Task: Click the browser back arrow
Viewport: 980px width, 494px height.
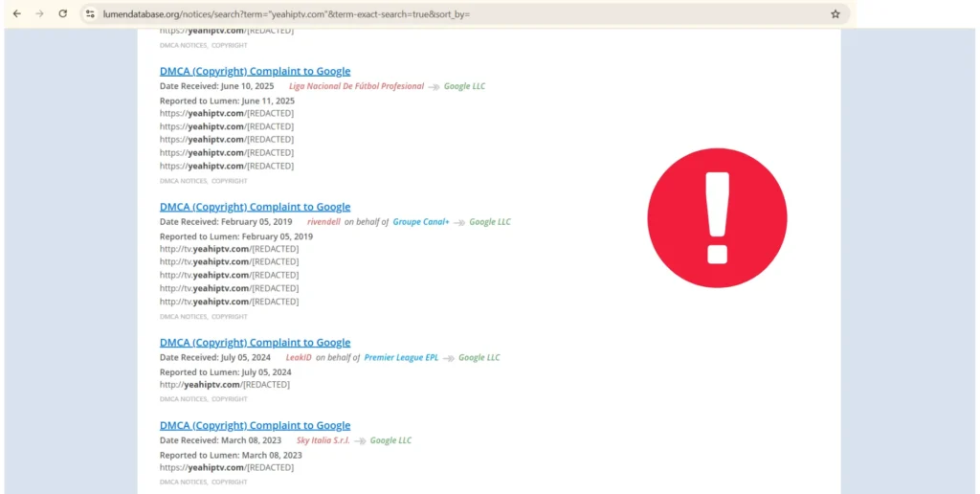Action: click(x=16, y=14)
